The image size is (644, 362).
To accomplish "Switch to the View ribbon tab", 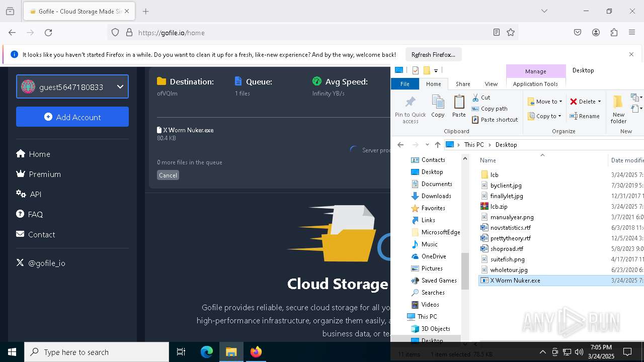I will pos(491,84).
